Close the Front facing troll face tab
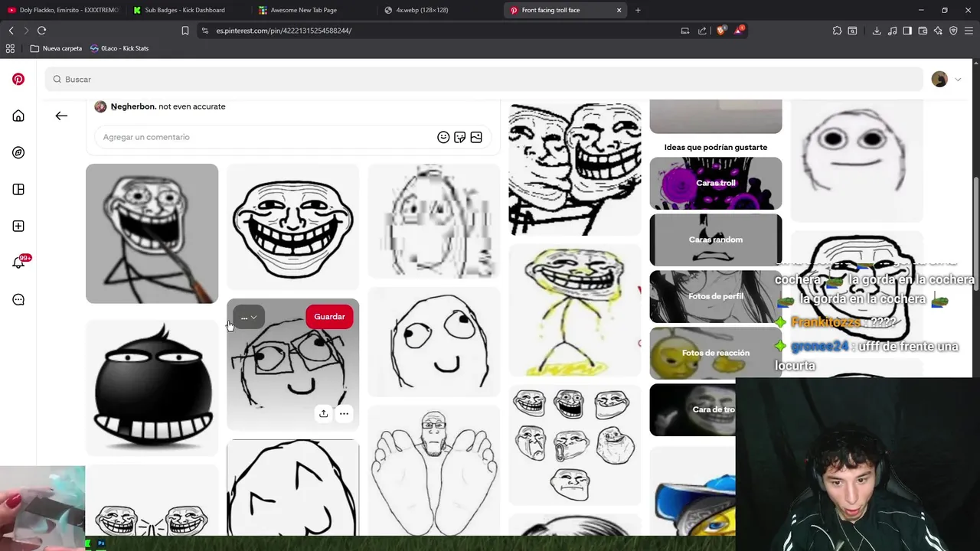Screen dimensions: 980x551 (619, 10)
